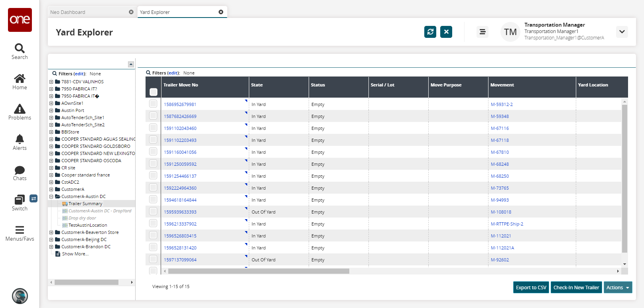Switch to the Neo Dashboard tab
This screenshot has width=644, height=308.
pos(68,12)
